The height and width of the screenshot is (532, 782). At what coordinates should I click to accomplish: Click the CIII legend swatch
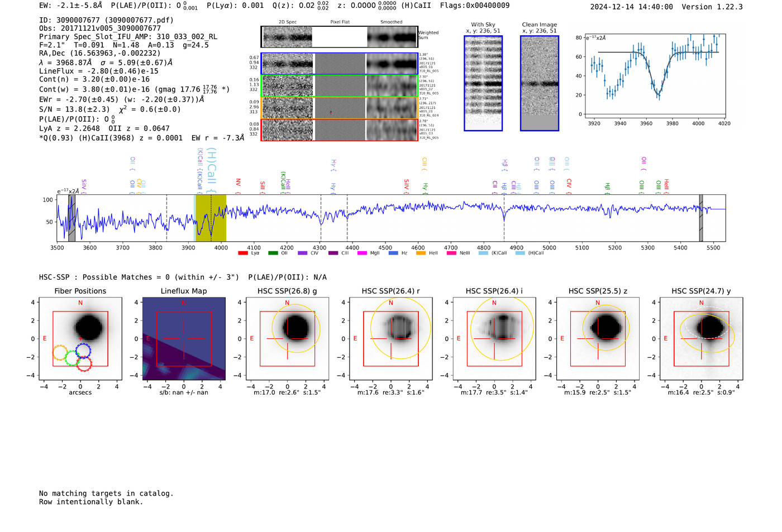(333, 253)
